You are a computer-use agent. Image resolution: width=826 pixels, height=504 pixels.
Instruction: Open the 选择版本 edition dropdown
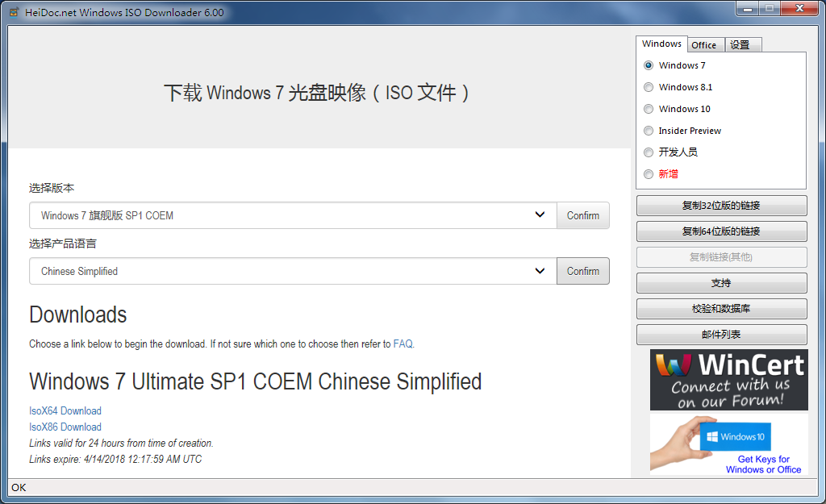coord(293,215)
